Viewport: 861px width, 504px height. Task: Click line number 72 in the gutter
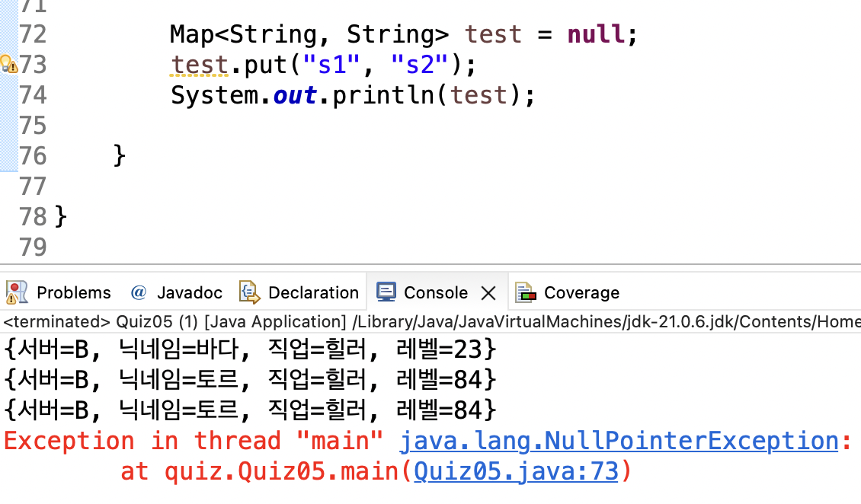click(32, 34)
